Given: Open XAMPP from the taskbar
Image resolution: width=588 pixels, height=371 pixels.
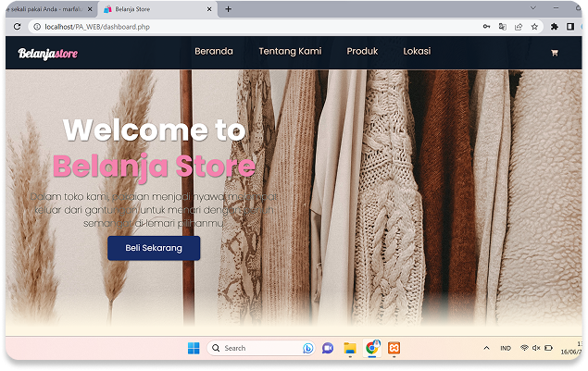Looking at the screenshot, I should click(x=394, y=348).
